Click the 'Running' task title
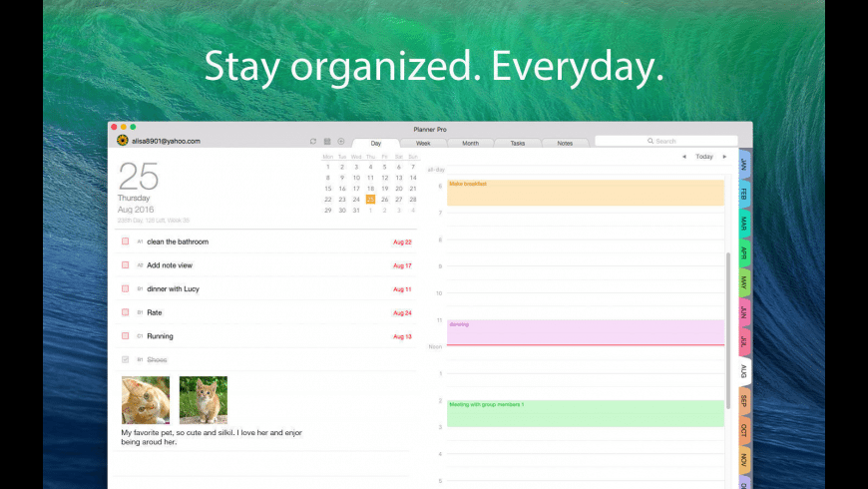868x489 pixels. 160,336
